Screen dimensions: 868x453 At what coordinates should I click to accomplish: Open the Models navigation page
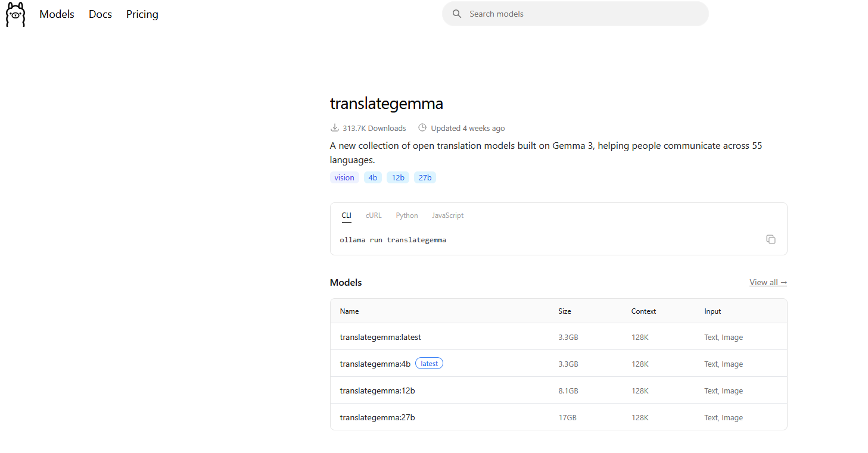click(x=57, y=14)
